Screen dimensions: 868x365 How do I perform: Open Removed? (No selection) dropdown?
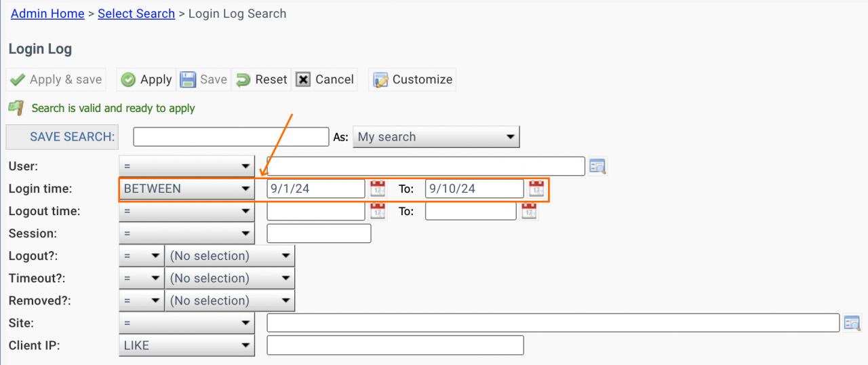tap(230, 301)
